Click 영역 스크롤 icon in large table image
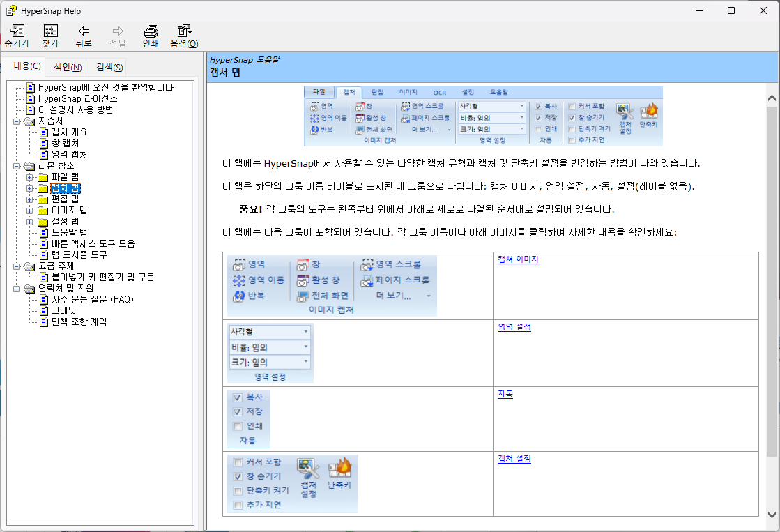The image size is (780, 532). [x=367, y=265]
